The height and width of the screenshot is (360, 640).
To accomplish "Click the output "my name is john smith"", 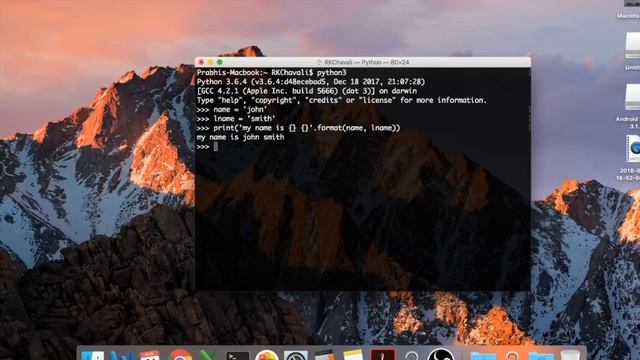I will [240, 137].
